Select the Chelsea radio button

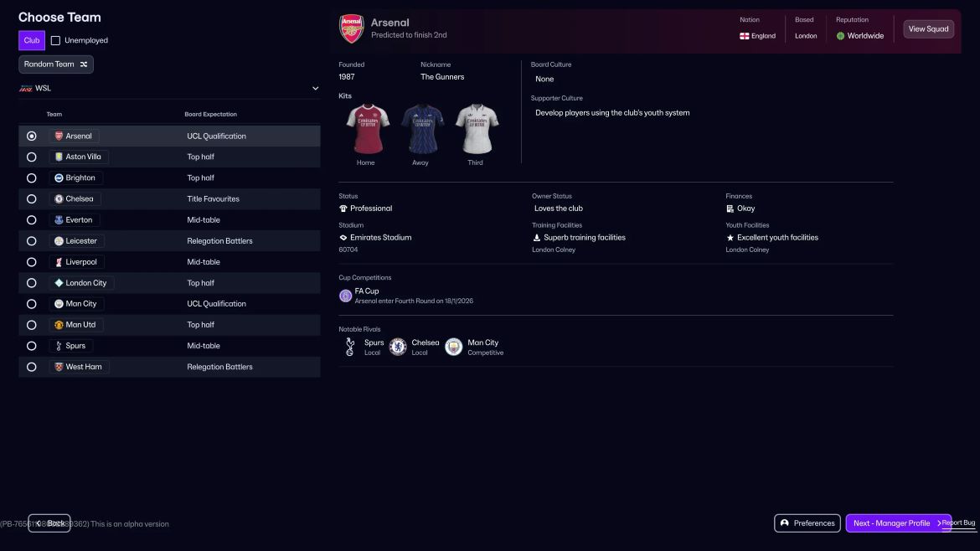click(32, 199)
